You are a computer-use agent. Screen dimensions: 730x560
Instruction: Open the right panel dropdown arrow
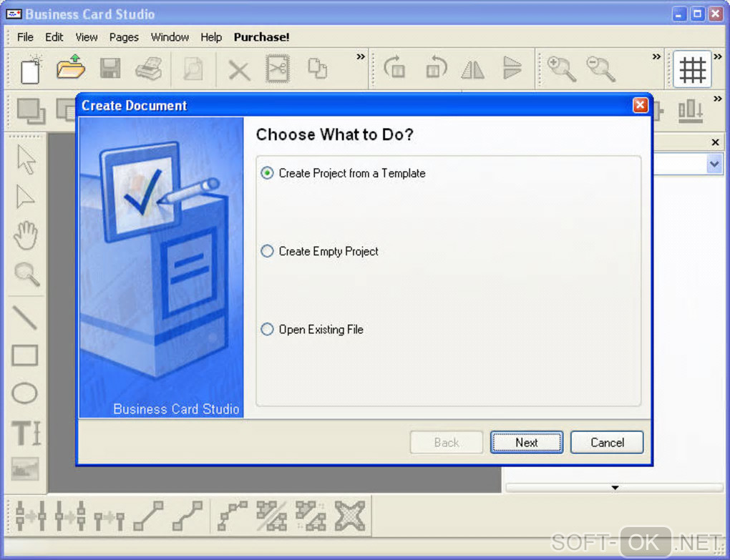click(x=714, y=164)
